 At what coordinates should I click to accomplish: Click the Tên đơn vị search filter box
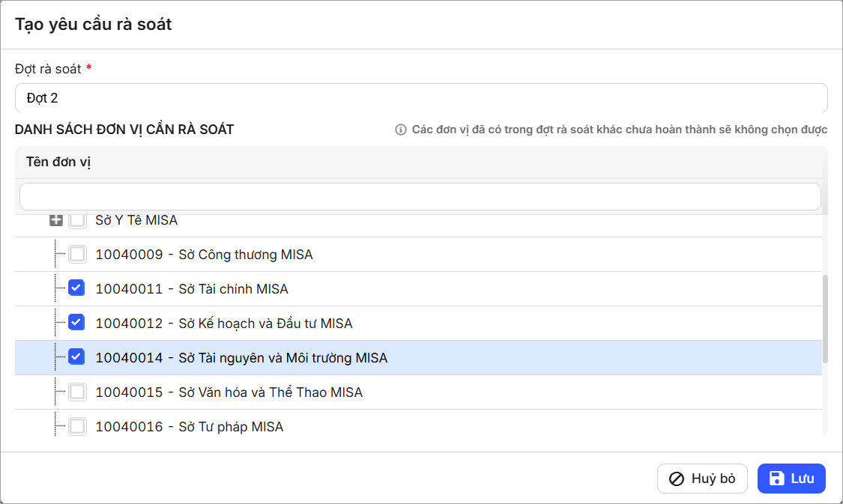pyautogui.click(x=420, y=196)
